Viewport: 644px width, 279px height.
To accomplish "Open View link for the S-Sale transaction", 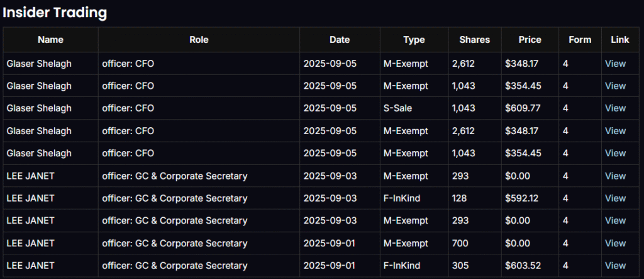I will (615, 108).
